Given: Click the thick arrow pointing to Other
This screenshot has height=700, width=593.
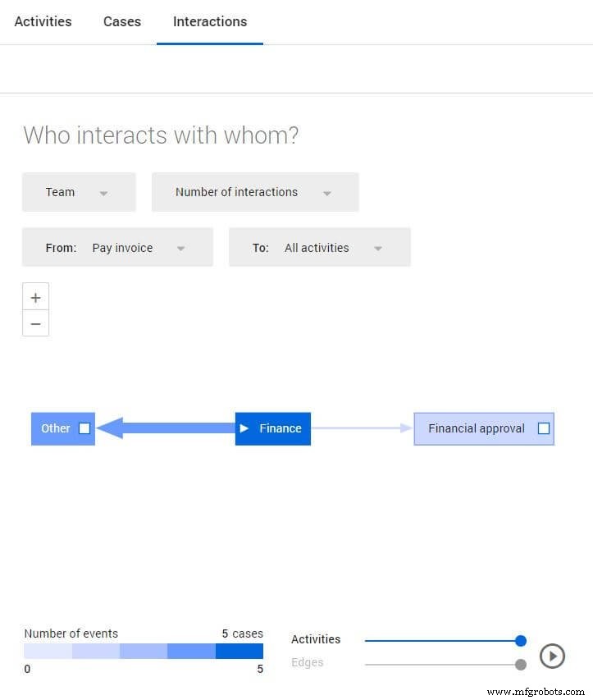Looking at the screenshot, I should (164, 428).
